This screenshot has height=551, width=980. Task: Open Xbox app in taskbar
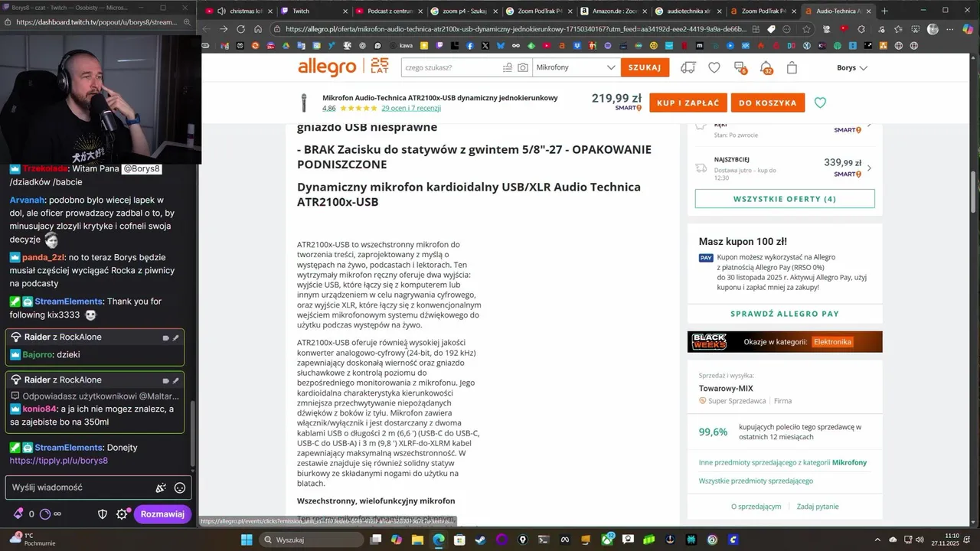click(607, 540)
